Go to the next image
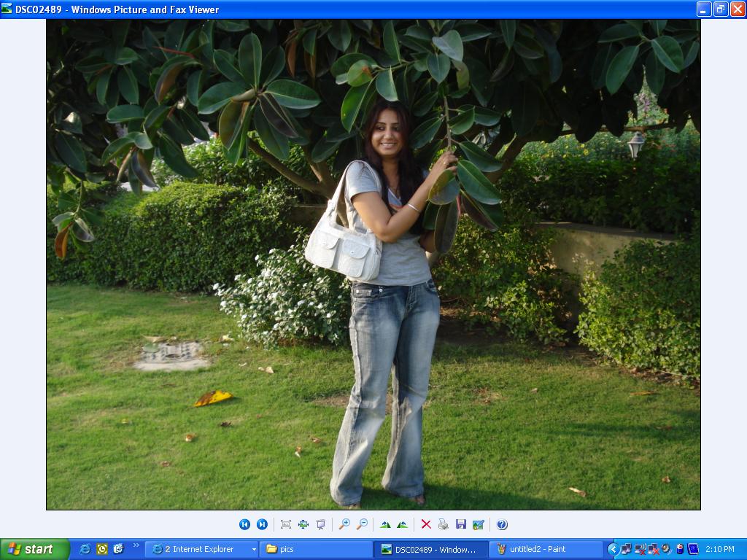The width and height of the screenshot is (747, 560). [262, 524]
